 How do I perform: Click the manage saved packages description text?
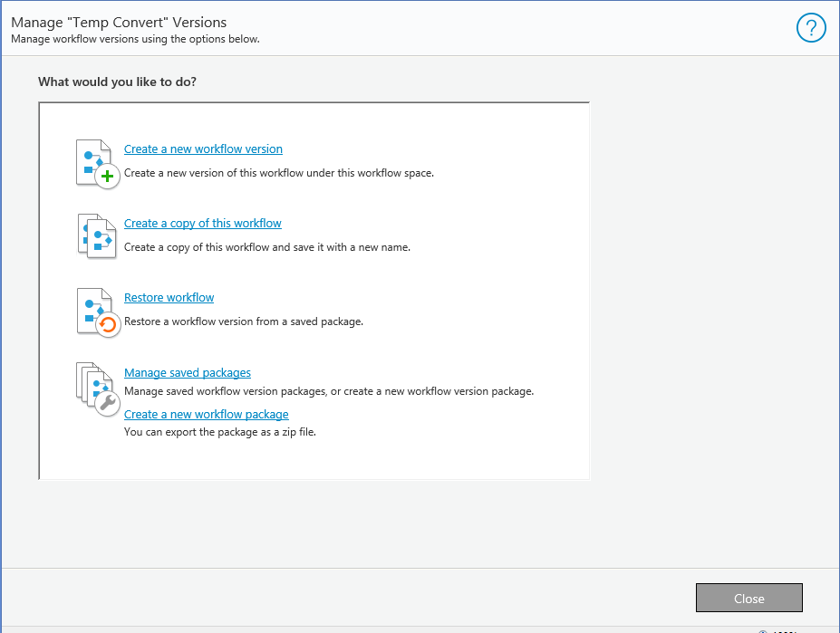[329, 392]
